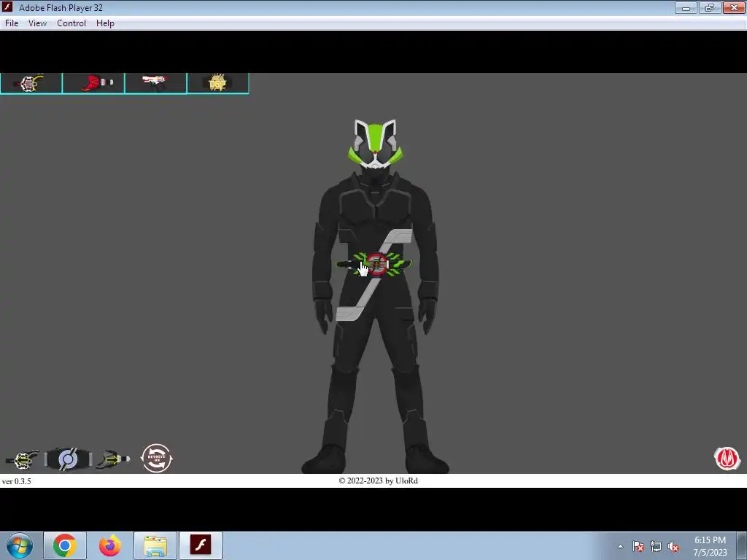The width and height of the screenshot is (747, 560).
Task: Click the red and white crest logo icon
Action: [727, 458]
